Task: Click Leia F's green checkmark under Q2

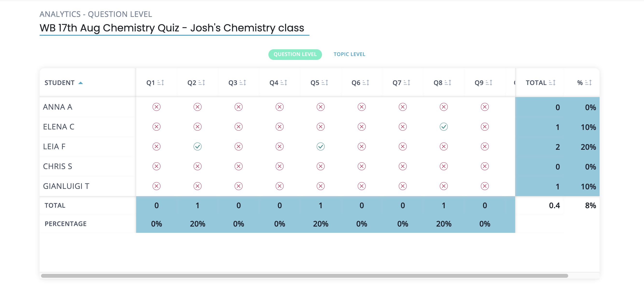Action: pyautogui.click(x=197, y=146)
